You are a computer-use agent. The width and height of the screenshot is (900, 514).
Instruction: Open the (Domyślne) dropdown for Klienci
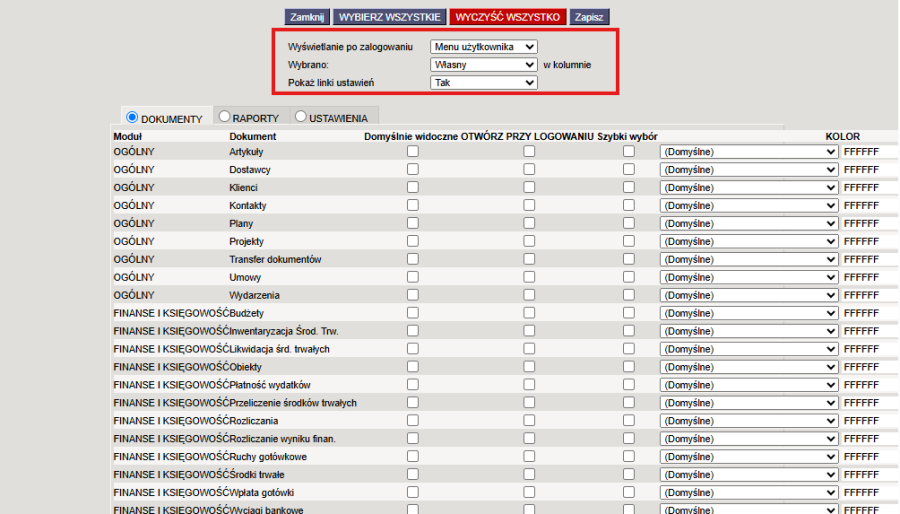pyautogui.click(x=749, y=188)
